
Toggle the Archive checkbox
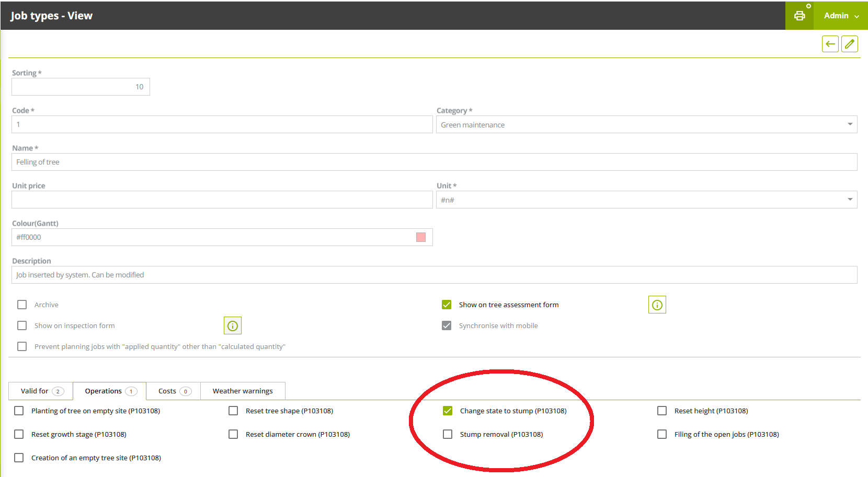[22, 305]
